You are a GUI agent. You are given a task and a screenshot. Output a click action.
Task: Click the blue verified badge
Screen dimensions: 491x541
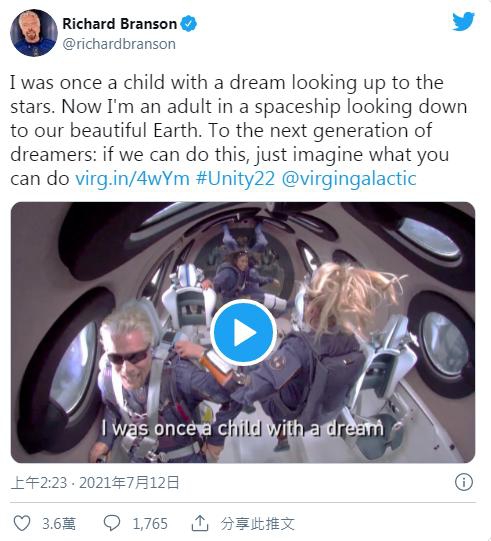(x=188, y=24)
